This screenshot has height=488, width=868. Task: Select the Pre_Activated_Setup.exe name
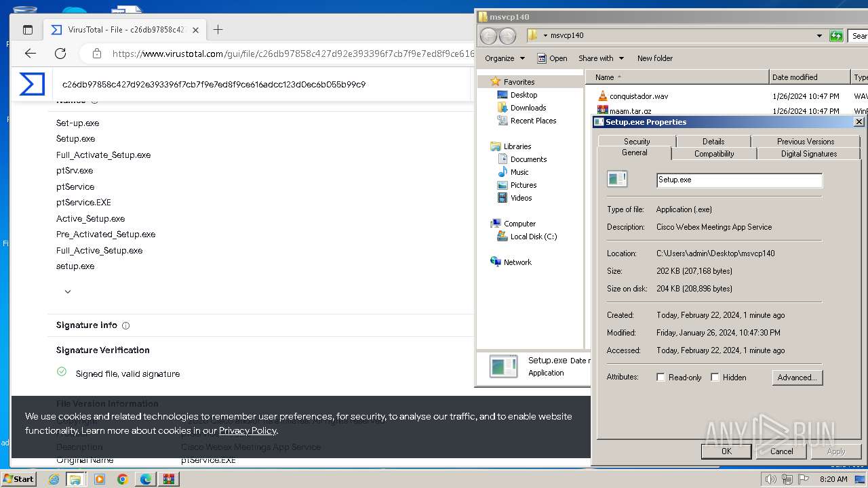[x=106, y=234]
